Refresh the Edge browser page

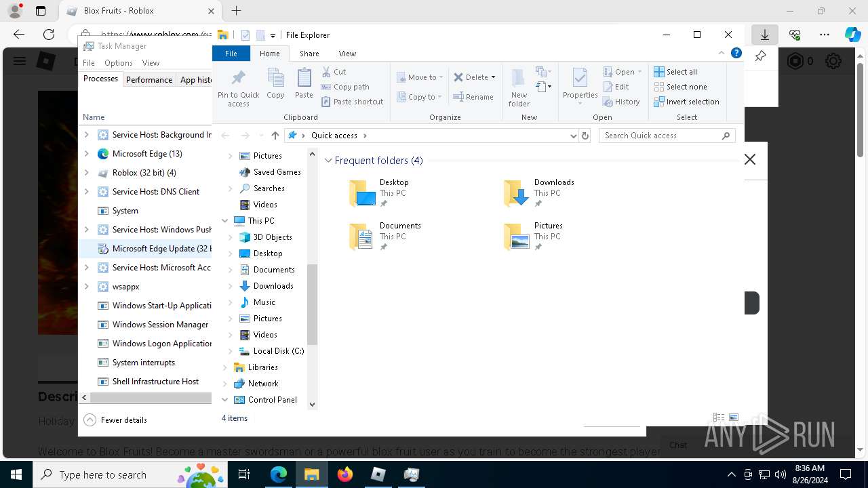point(49,35)
